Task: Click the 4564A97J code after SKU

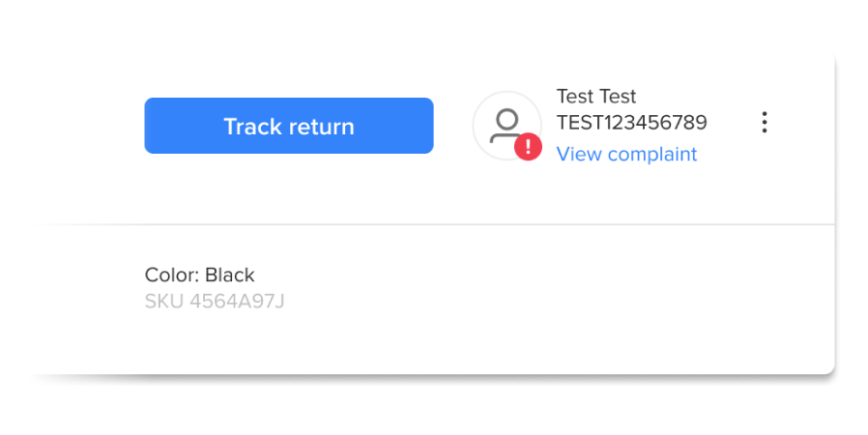Action: [237, 302]
